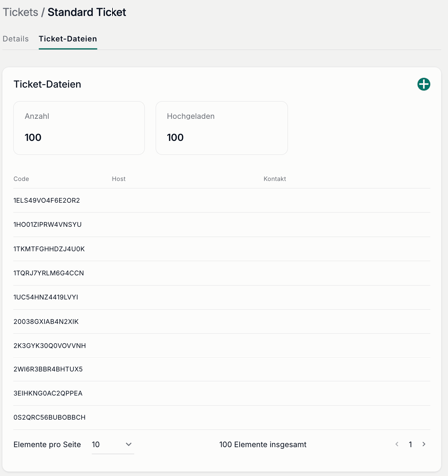Go to the next page arrow
This screenshot has height=476, width=448.
(424, 444)
